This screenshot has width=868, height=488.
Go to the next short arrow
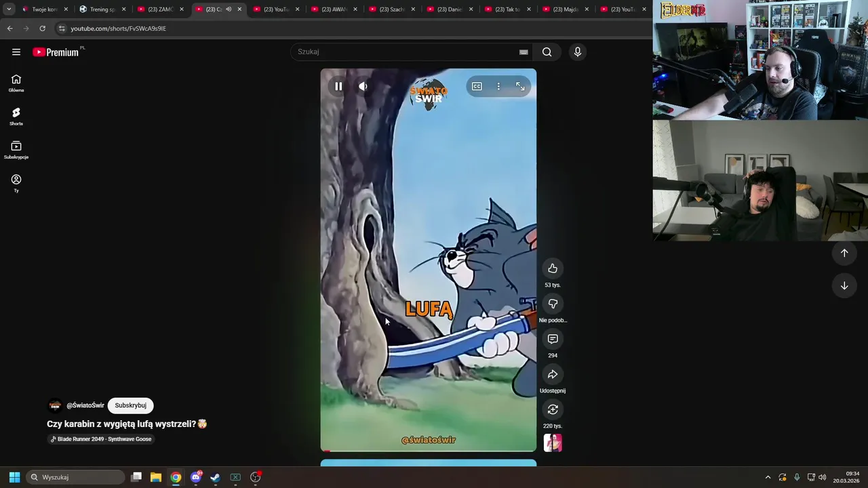(x=844, y=285)
